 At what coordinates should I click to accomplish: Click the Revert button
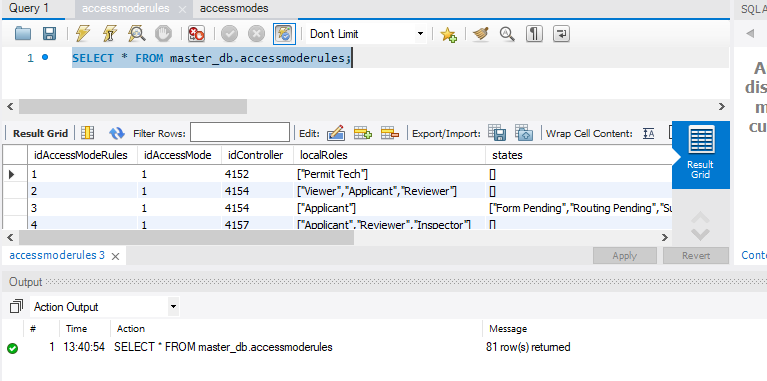(696, 255)
